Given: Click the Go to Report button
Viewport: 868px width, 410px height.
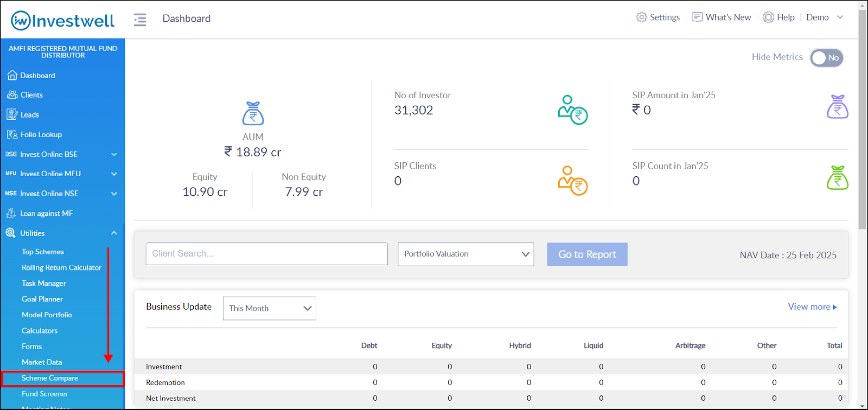Looking at the screenshot, I should [x=587, y=254].
